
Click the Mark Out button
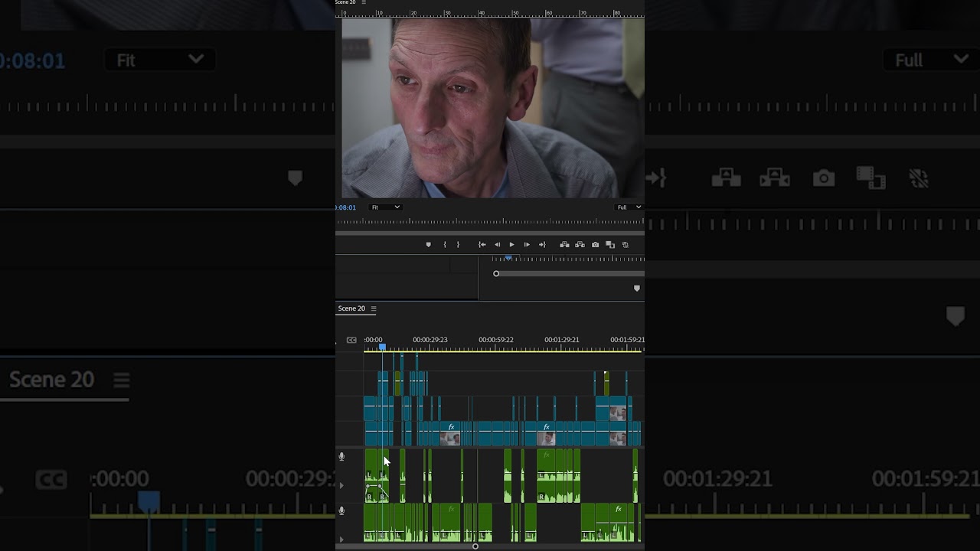(x=458, y=245)
